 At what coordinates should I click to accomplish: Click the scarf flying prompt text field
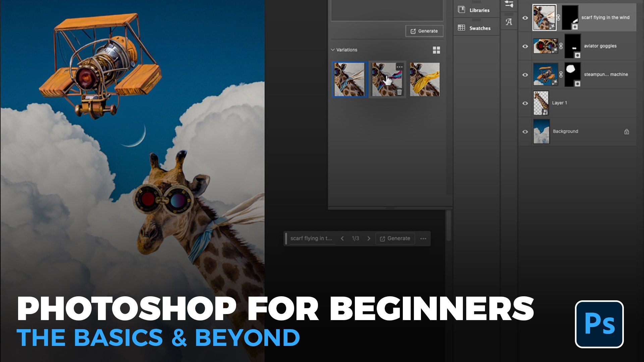(x=311, y=238)
